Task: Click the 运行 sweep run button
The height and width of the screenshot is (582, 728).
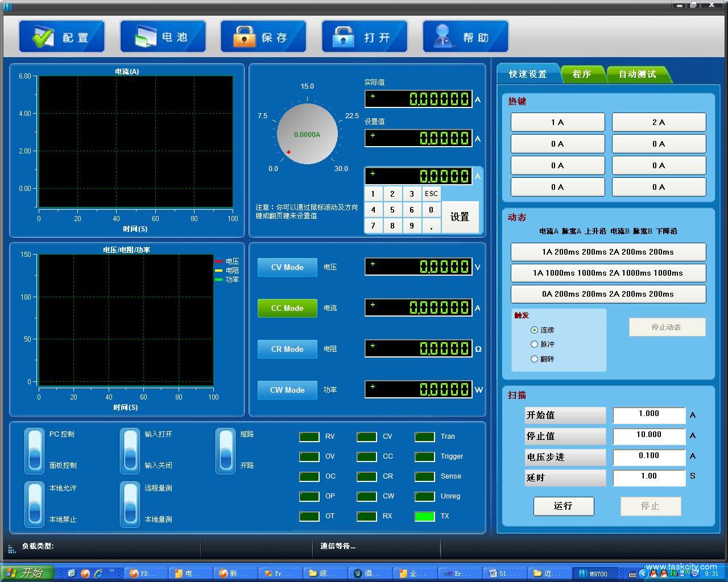Action: [563, 506]
